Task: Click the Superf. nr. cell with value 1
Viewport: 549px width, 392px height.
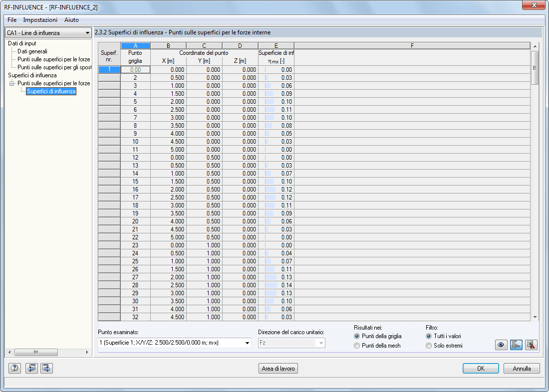Action: tap(109, 70)
